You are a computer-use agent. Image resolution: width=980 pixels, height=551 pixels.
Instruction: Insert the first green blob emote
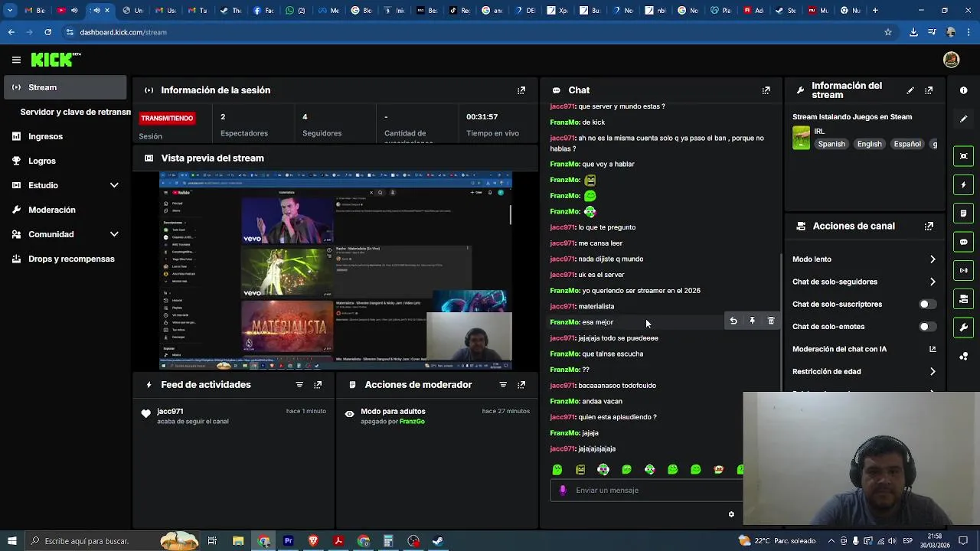[557, 470]
